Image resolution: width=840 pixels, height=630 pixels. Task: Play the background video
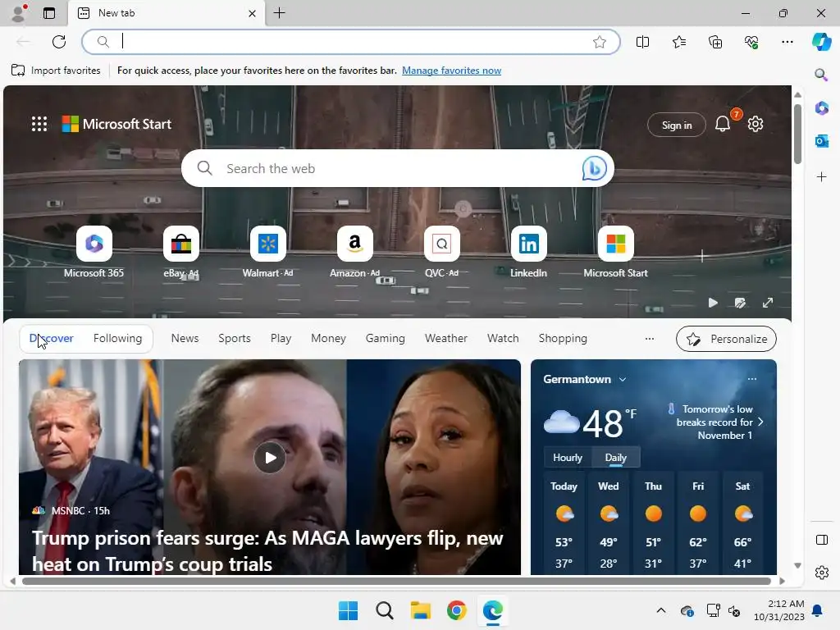click(713, 303)
